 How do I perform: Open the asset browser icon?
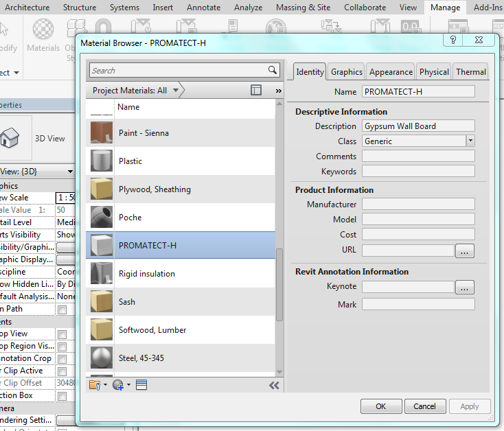tap(141, 385)
